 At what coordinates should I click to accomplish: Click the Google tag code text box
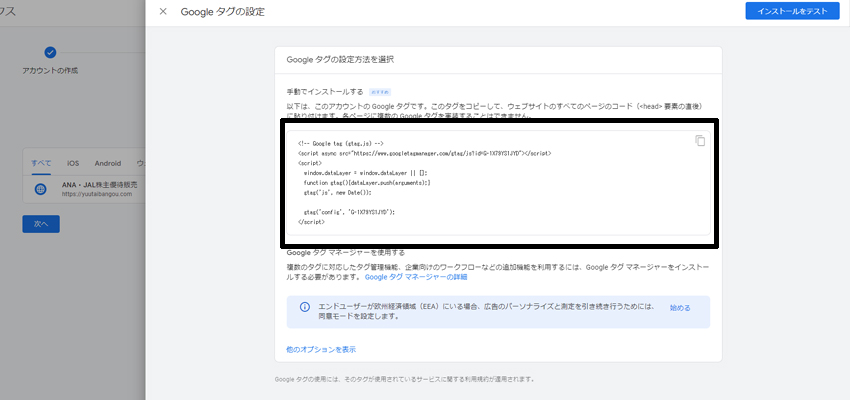[x=498, y=183]
